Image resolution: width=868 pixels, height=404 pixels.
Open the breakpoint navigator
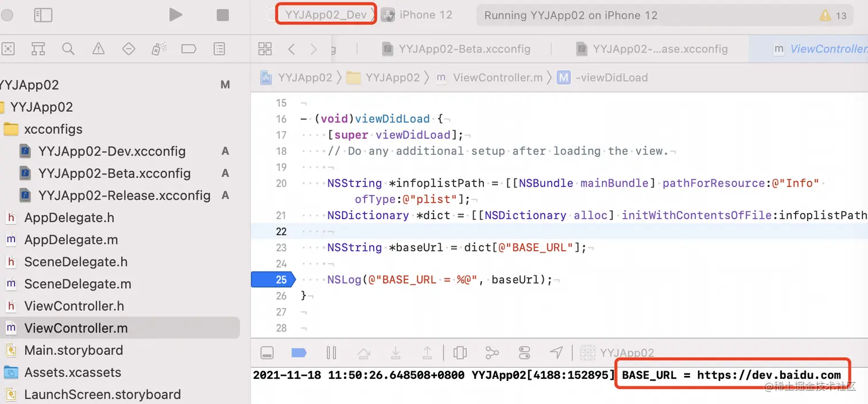click(x=189, y=49)
